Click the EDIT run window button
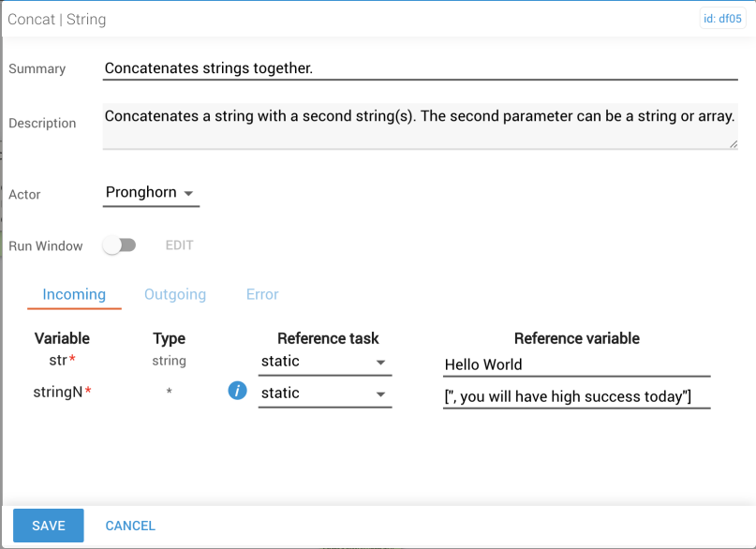756x549 pixels. [x=179, y=245]
